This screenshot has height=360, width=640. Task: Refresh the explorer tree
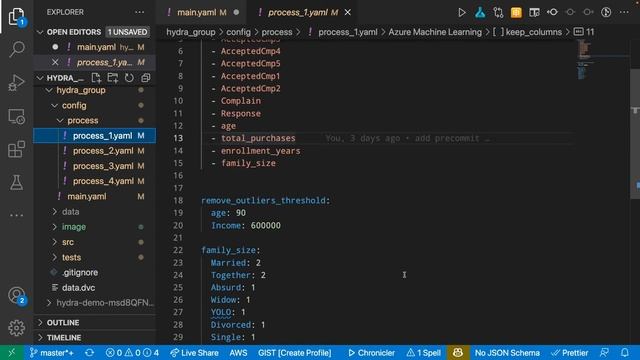129,78
